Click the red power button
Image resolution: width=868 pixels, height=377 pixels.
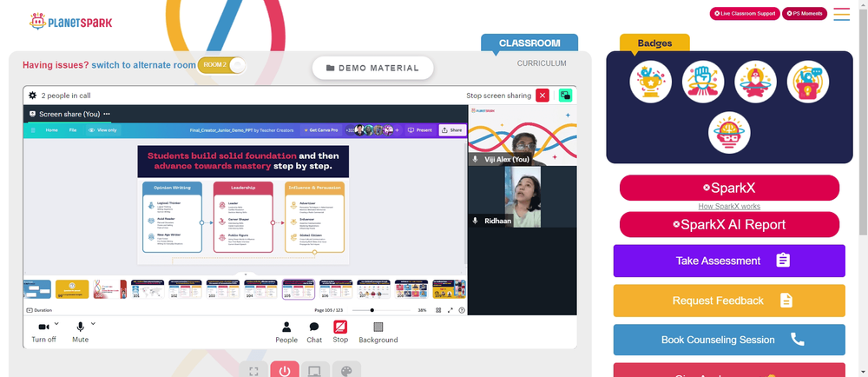(285, 370)
